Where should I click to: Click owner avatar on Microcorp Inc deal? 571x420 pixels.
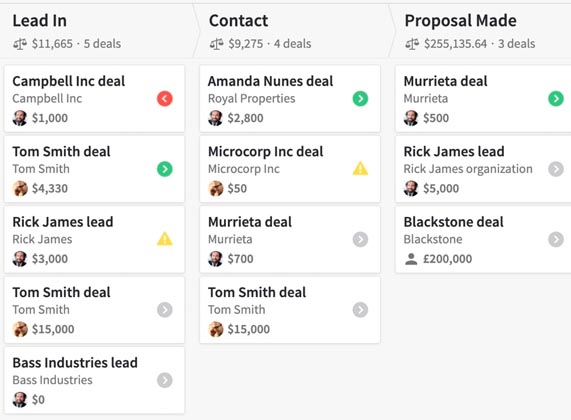(216, 188)
